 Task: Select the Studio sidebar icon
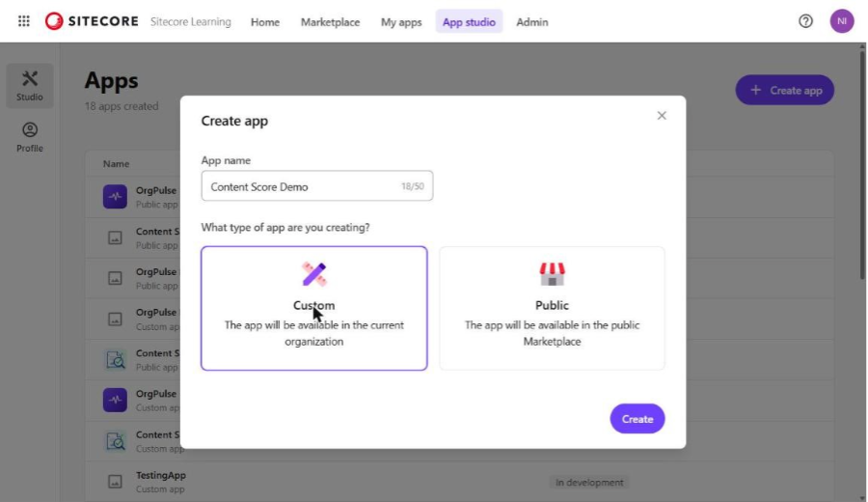tap(30, 86)
